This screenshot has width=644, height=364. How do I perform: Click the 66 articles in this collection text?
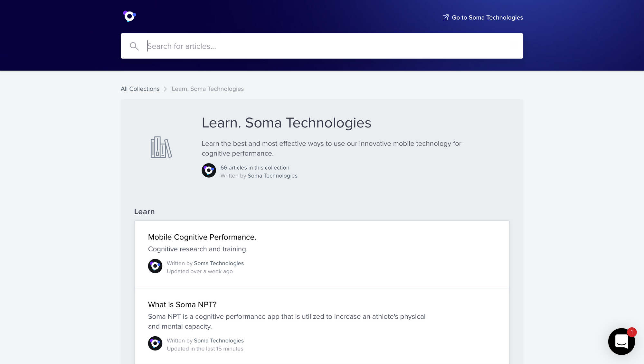coord(255,168)
